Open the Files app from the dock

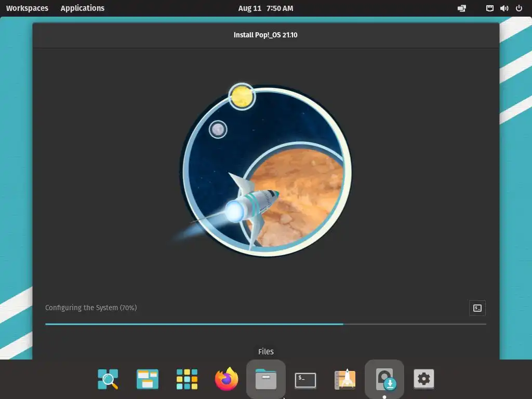(x=266, y=379)
